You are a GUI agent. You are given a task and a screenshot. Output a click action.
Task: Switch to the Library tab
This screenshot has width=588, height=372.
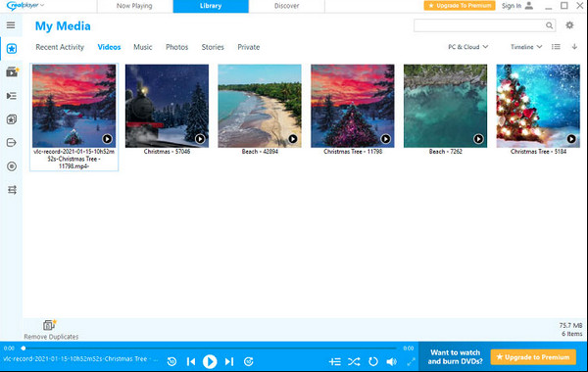point(211,6)
